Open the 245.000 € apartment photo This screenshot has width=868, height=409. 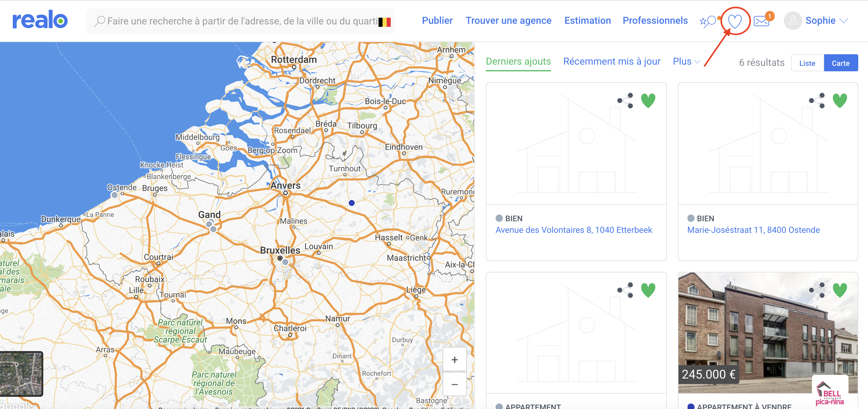[768, 332]
